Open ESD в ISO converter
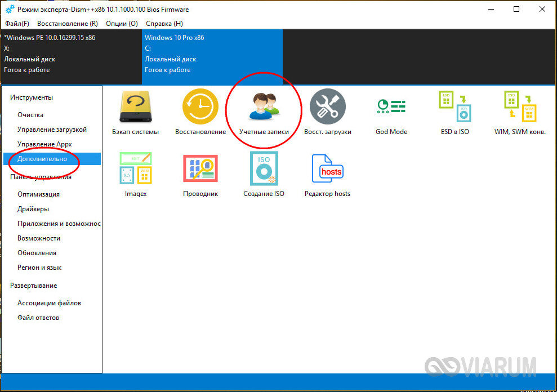The height and width of the screenshot is (392, 557). point(455,113)
